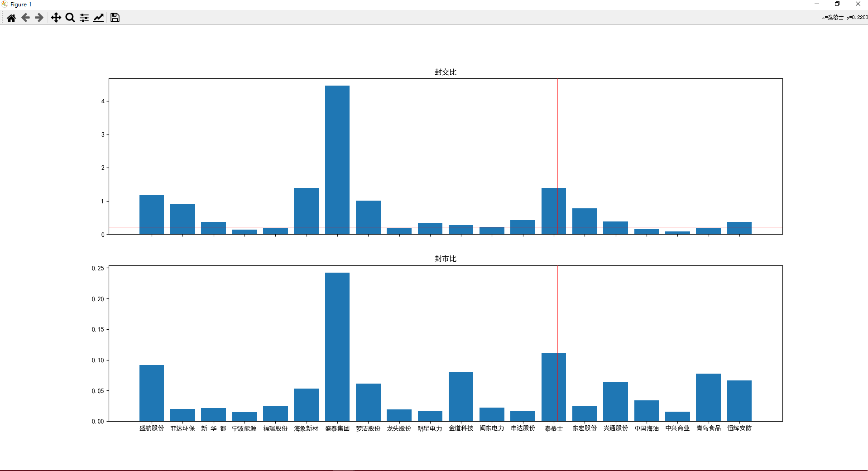Click the 闽东电力 x-axis label
The image size is (868, 471).
coord(492,428)
